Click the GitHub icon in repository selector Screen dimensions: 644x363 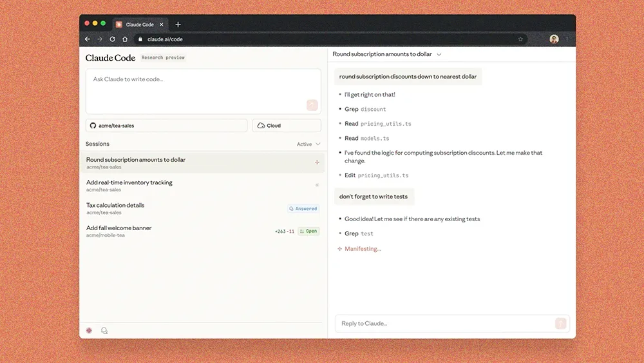[x=93, y=125]
